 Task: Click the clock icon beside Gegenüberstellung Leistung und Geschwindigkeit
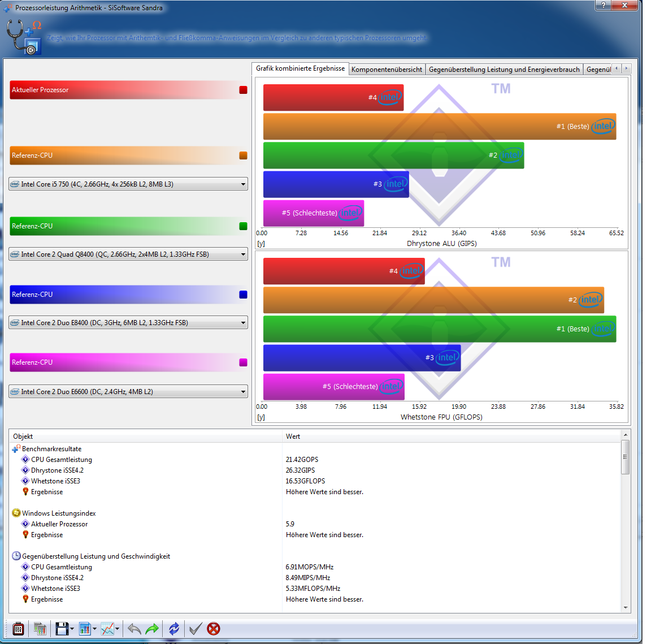16,556
